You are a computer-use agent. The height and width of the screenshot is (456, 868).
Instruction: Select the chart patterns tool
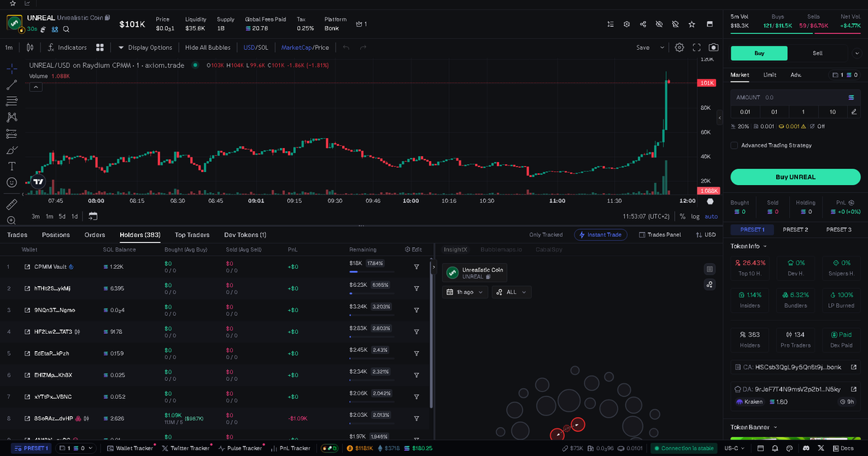tap(12, 116)
